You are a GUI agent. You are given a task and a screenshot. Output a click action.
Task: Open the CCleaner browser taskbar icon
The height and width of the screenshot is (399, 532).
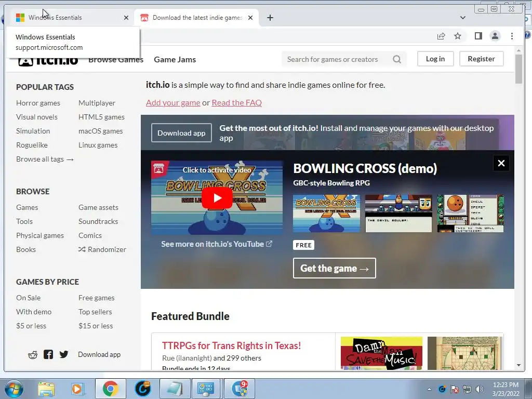click(142, 389)
